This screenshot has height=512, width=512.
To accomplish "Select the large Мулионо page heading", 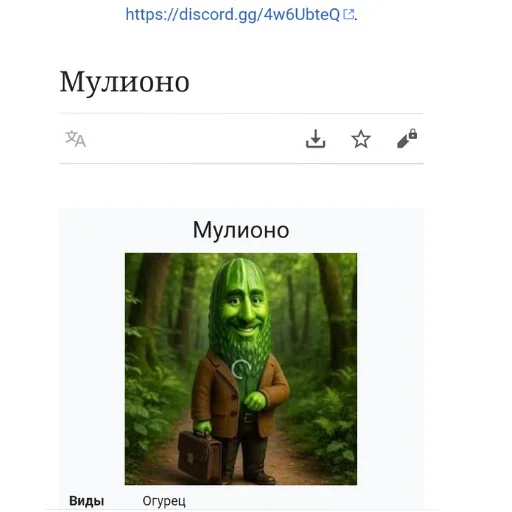I will coord(125,82).
